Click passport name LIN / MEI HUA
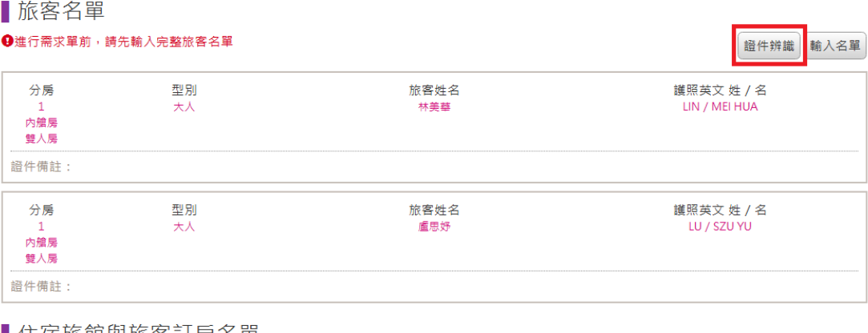Viewport: 868px width, 333px height. 720,107
